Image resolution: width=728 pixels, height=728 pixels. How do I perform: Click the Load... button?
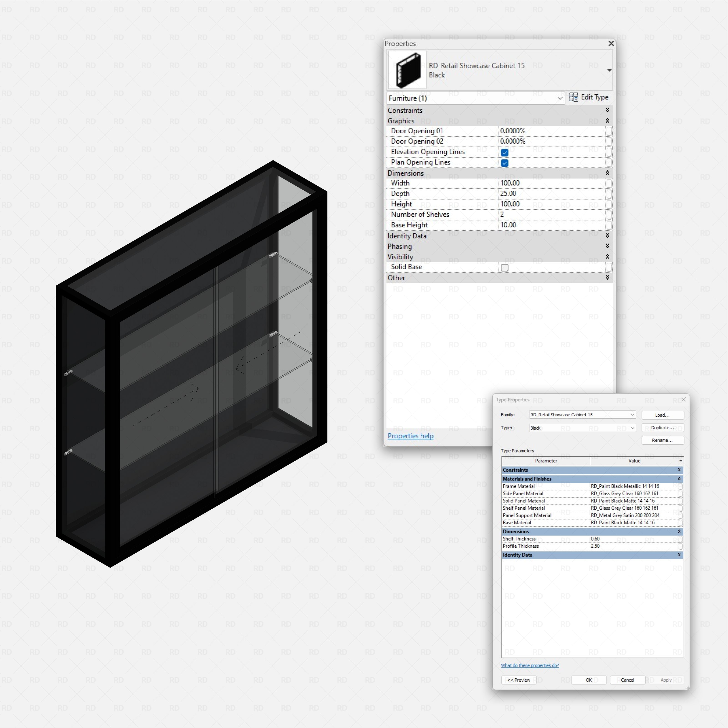[x=662, y=415]
